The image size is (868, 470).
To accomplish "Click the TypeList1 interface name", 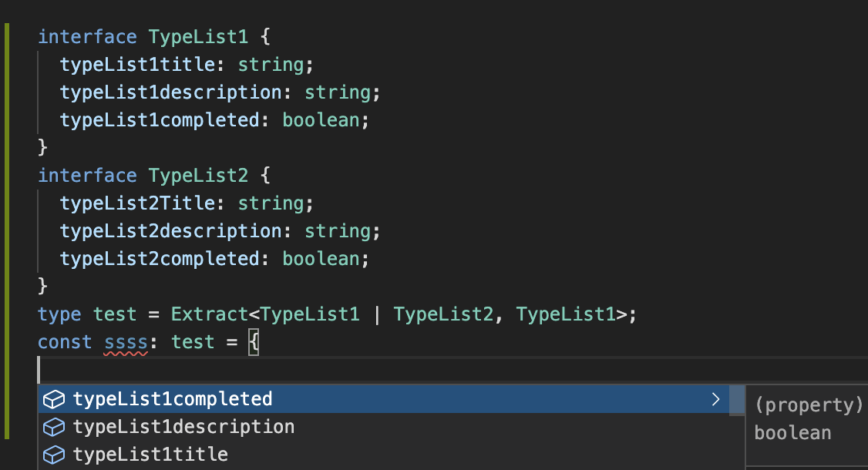I will (199, 37).
